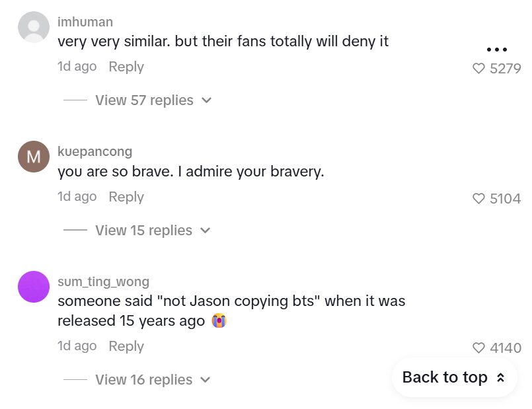Click the crying emoji in sum_ting_wong's comment
Viewport: 532px width, 409px height.
(219, 321)
